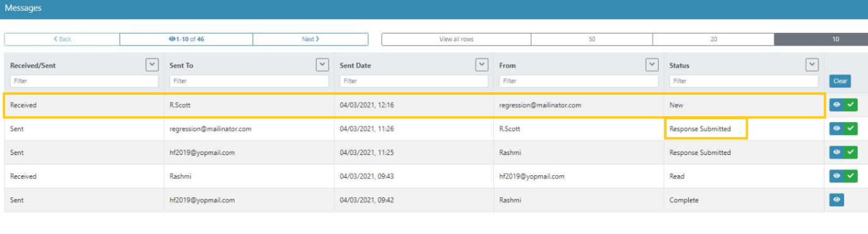Click the date 04/03/2021, 11:25
This screenshot has width=868, height=234.
pos(366,152)
